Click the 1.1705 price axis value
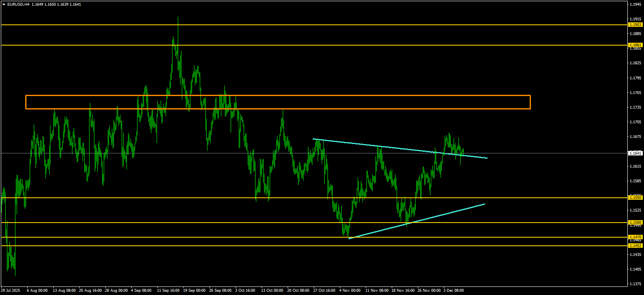 (x=635, y=122)
